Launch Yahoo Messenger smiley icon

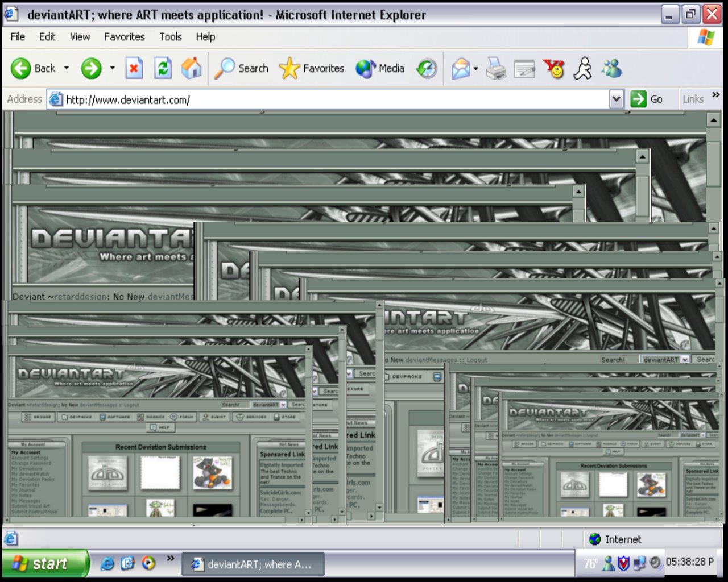coord(553,69)
